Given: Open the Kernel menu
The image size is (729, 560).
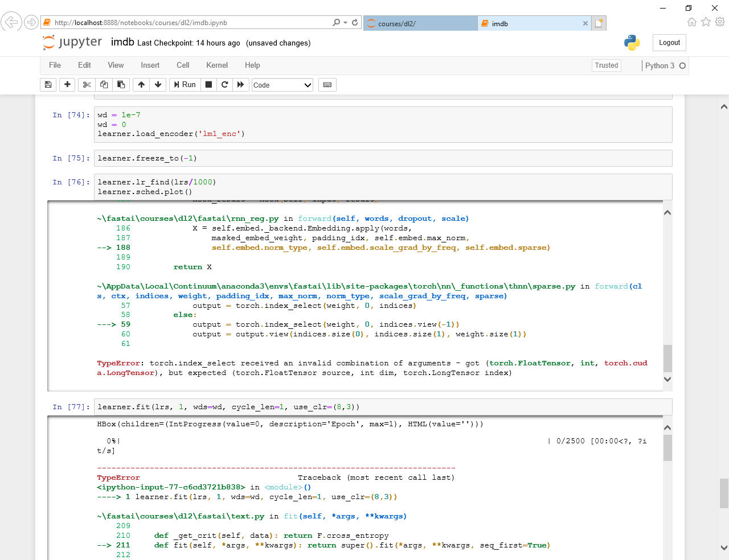Looking at the screenshot, I should tap(216, 65).
